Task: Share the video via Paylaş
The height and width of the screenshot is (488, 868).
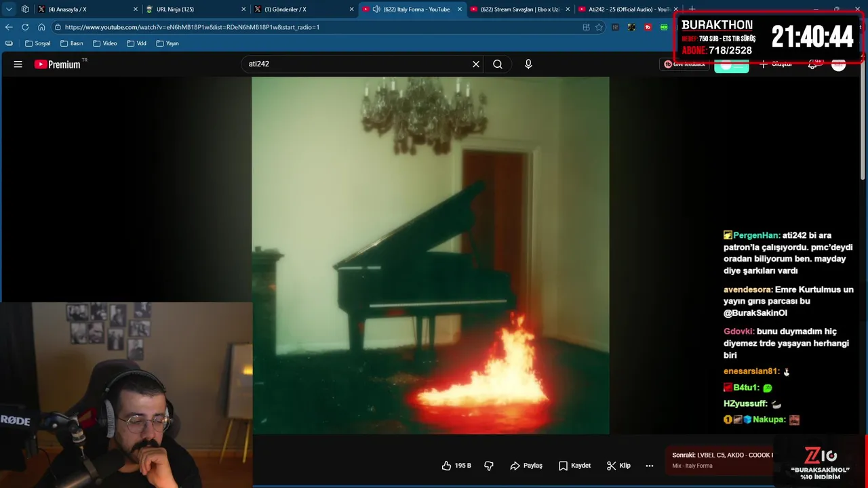Action: [x=526, y=466]
